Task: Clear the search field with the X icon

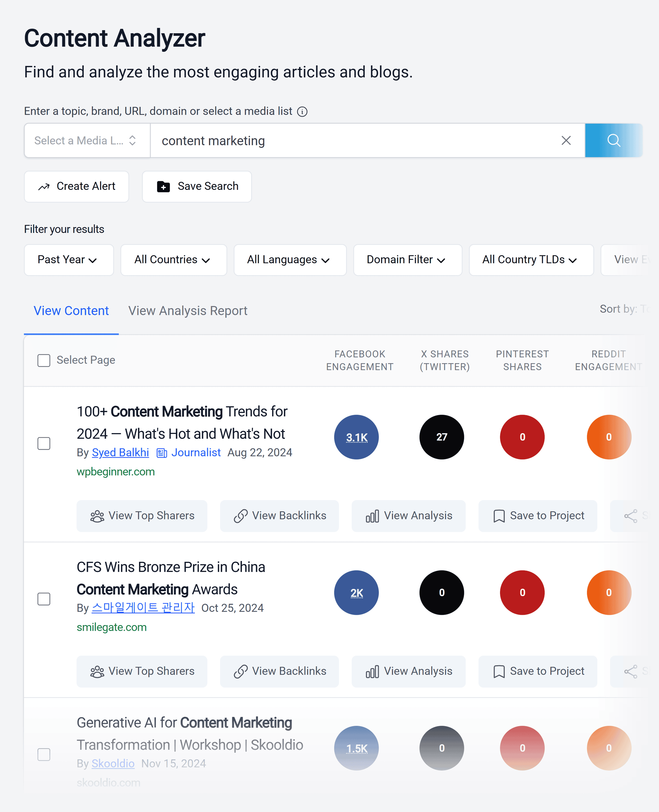Action: pos(566,141)
